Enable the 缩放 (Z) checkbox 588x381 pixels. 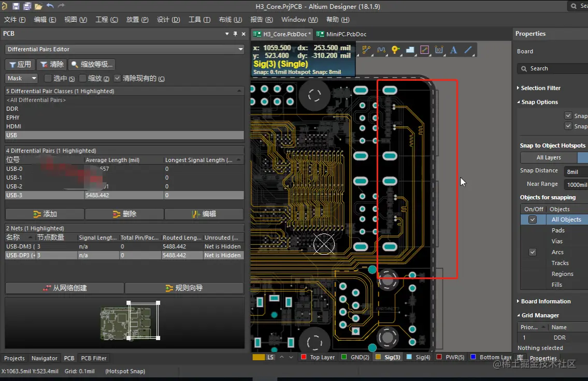[x=83, y=78]
